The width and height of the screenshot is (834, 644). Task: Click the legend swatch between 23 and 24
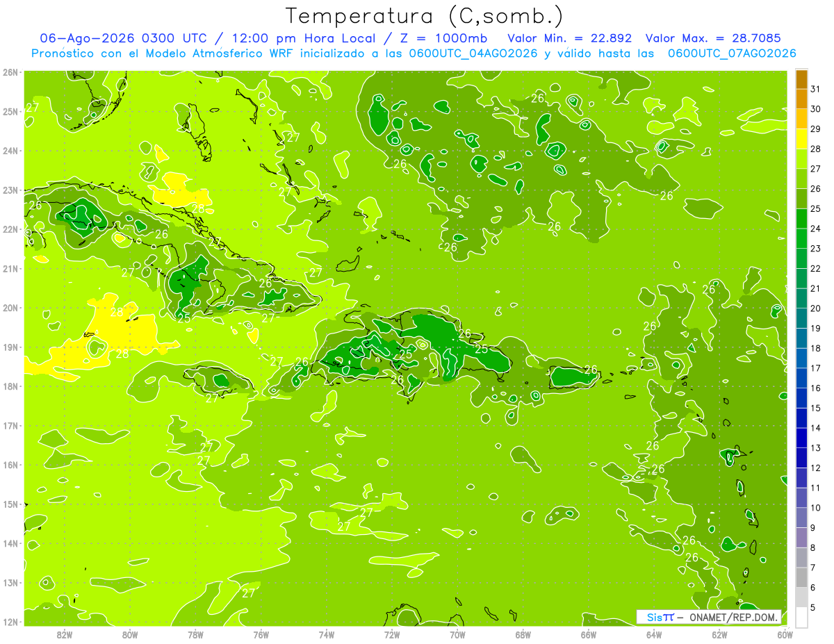tap(801, 238)
